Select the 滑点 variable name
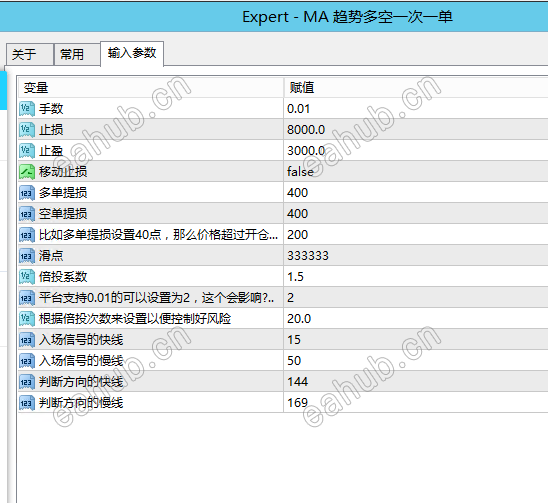The width and height of the screenshot is (548, 503). pyautogui.click(x=51, y=256)
